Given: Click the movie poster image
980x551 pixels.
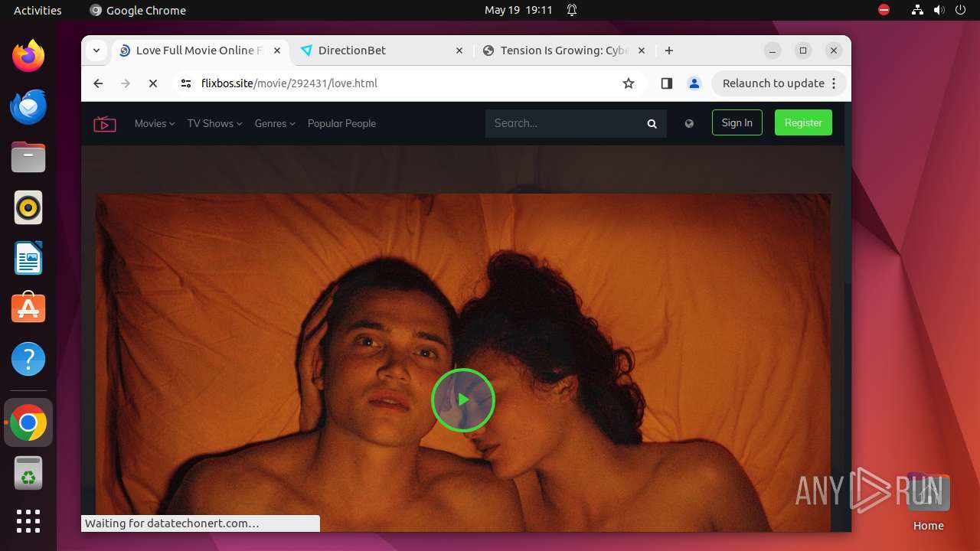Looking at the screenshot, I should click(x=462, y=362).
